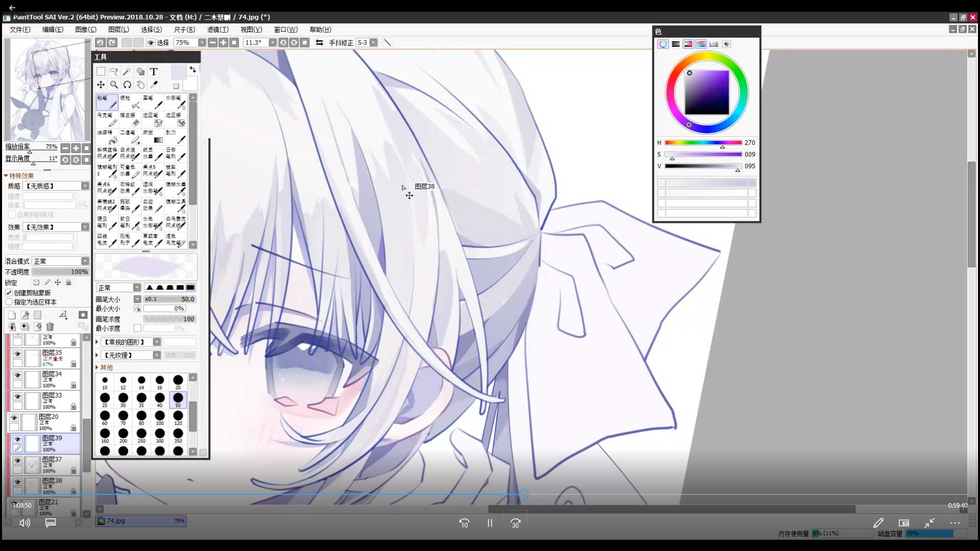Pause the video playback
Image resolution: width=980 pixels, height=551 pixels.
tap(489, 523)
